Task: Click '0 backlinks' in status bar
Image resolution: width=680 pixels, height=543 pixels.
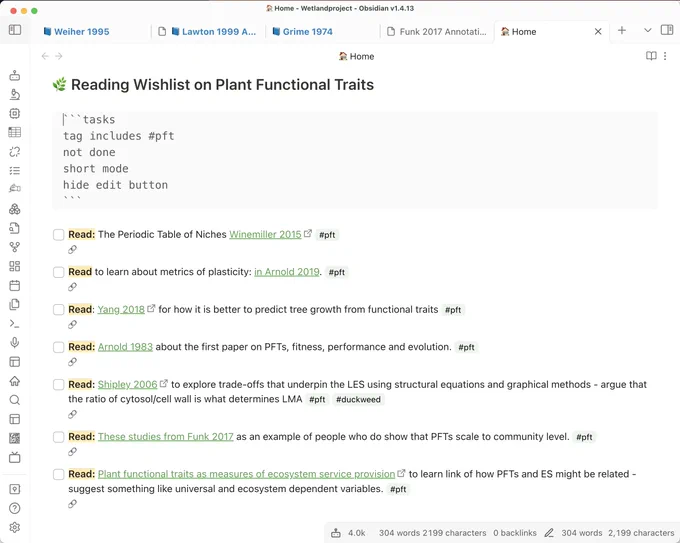Action: (515, 533)
